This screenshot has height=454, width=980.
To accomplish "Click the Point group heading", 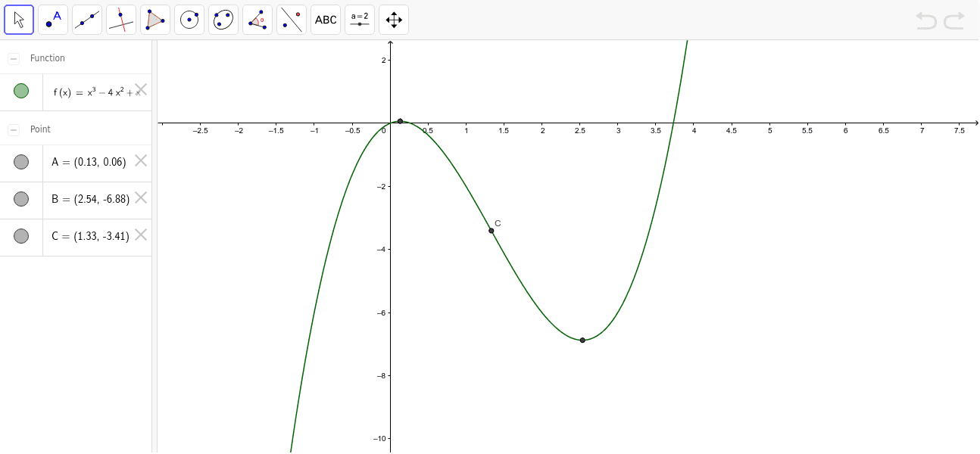I will click(40, 129).
